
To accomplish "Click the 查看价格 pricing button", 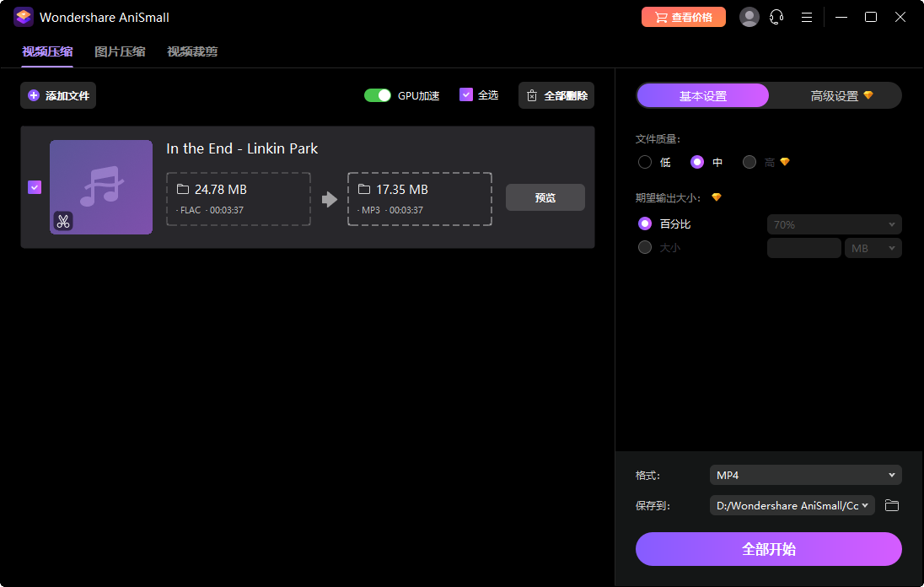I will click(684, 17).
